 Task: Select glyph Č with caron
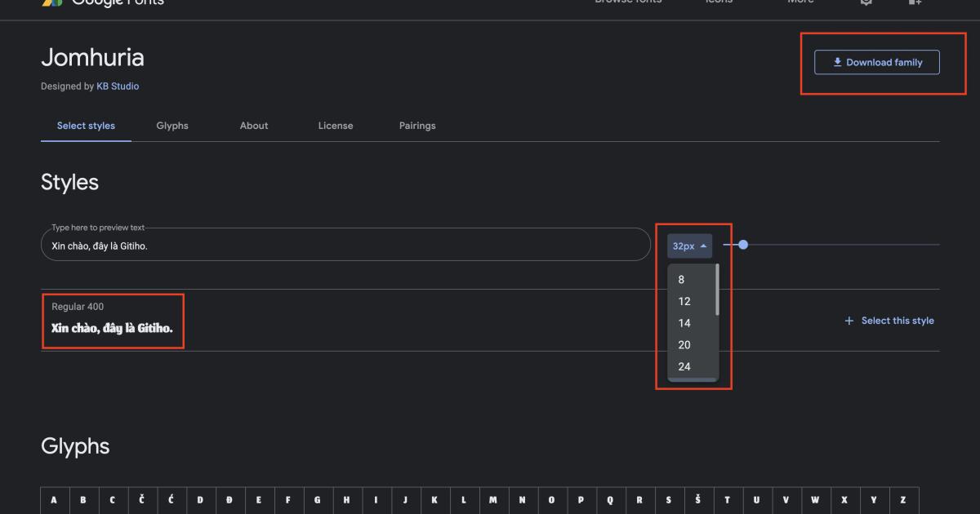coord(143,500)
